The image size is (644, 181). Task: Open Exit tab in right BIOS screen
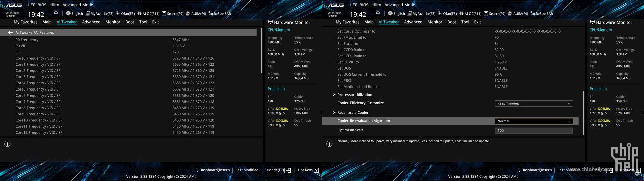477,22
